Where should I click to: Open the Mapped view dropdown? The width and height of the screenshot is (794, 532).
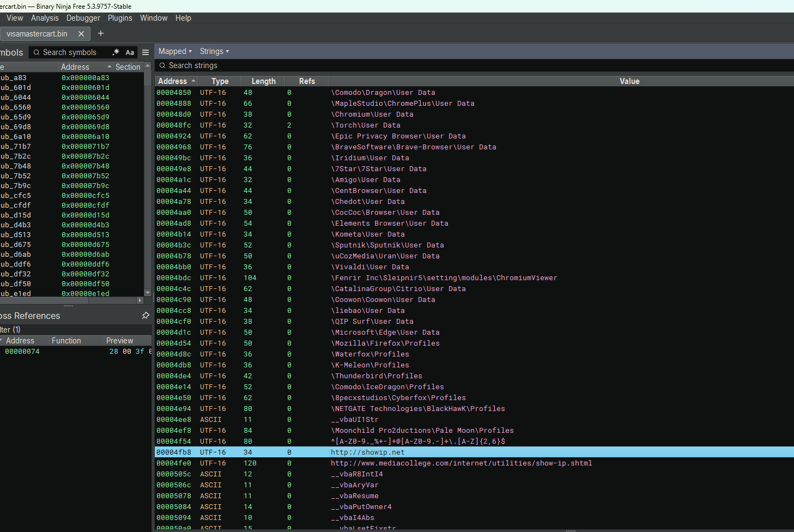[175, 51]
